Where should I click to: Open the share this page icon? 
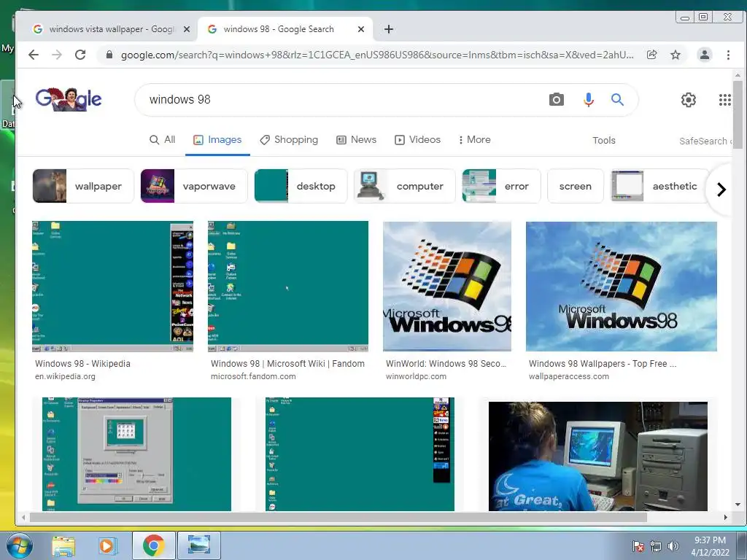pyautogui.click(x=651, y=55)
